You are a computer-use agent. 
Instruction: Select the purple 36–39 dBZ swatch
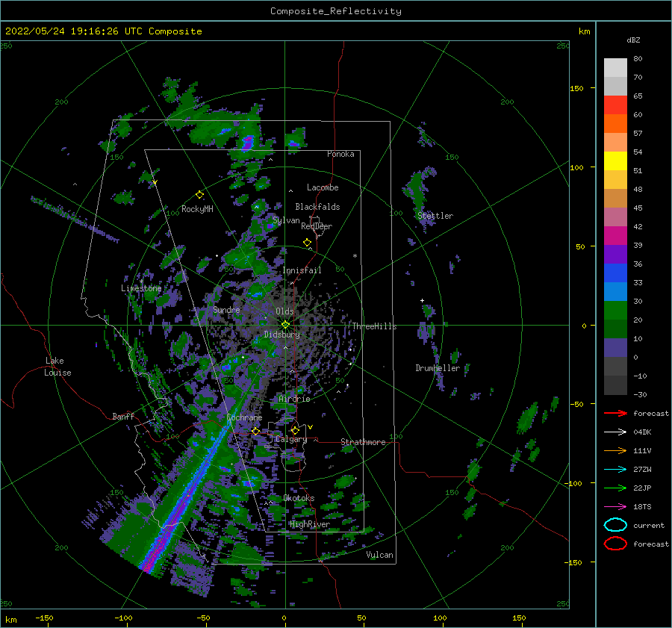(615, 255)
